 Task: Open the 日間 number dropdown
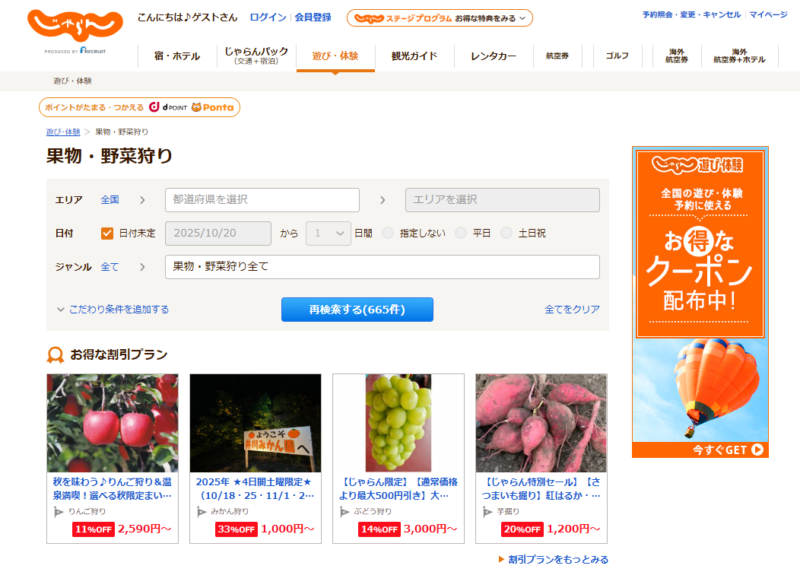tap(328, 233)
